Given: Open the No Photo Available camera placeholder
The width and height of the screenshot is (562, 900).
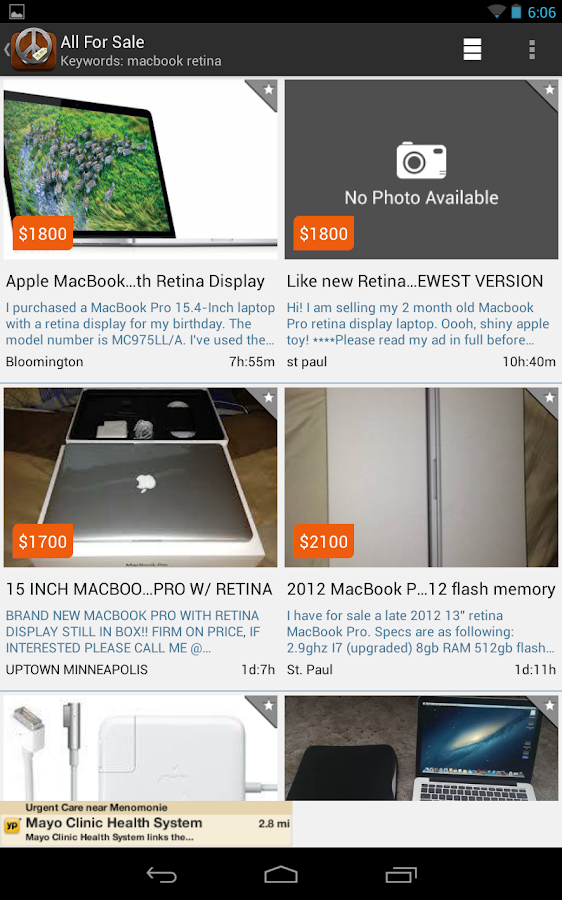Looking at the screenshot, I should click(421, 169).
